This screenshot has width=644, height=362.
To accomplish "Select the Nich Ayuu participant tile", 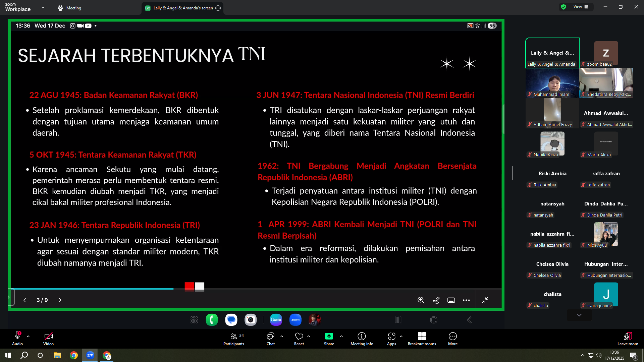I will (606, 234).
